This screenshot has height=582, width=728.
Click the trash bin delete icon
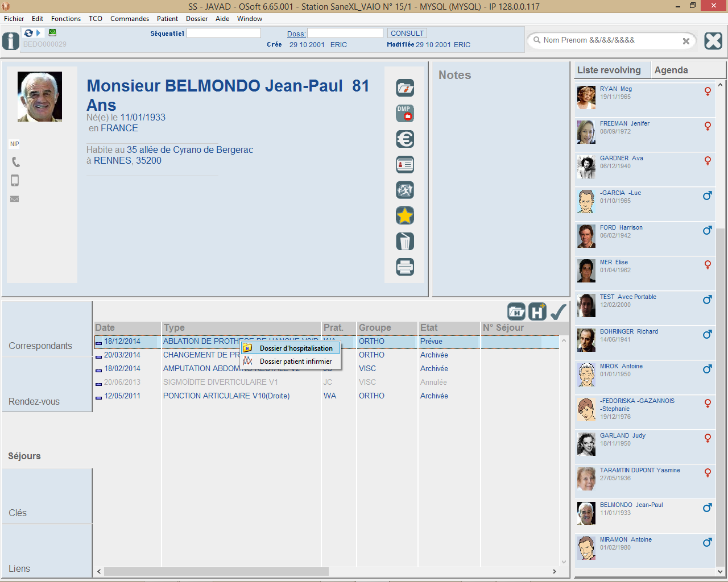(x=405, y=242)
